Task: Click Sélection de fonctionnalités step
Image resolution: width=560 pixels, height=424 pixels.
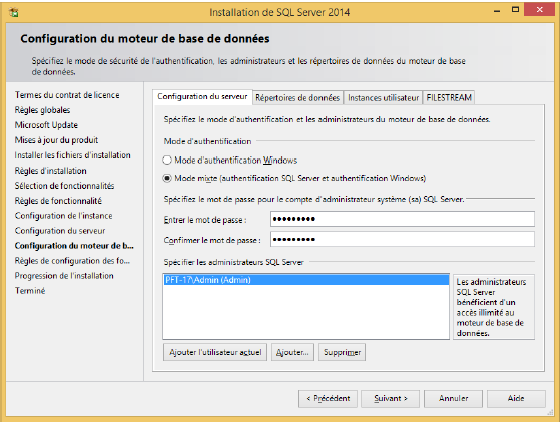Action: coord(64,186)
